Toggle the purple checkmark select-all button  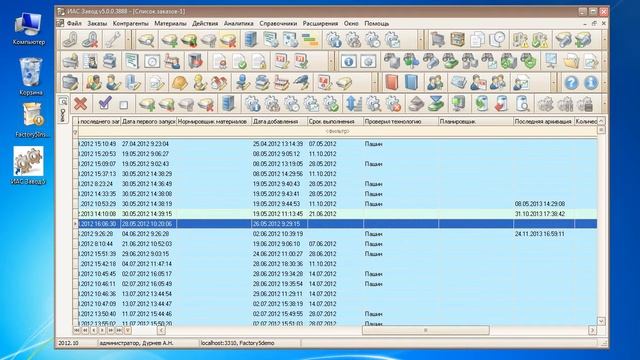coord(104,104)
